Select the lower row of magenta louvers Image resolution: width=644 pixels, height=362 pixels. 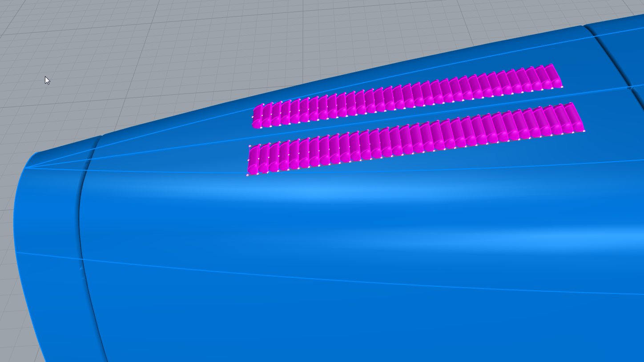(x=416, y=138)
